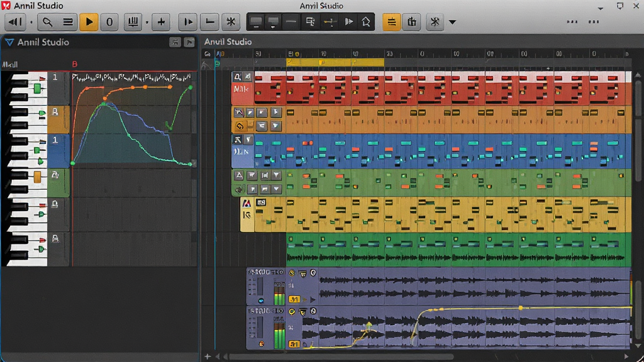Click the top-left tool icon on orange track header
Screen dimensions: 644x362
238,112
